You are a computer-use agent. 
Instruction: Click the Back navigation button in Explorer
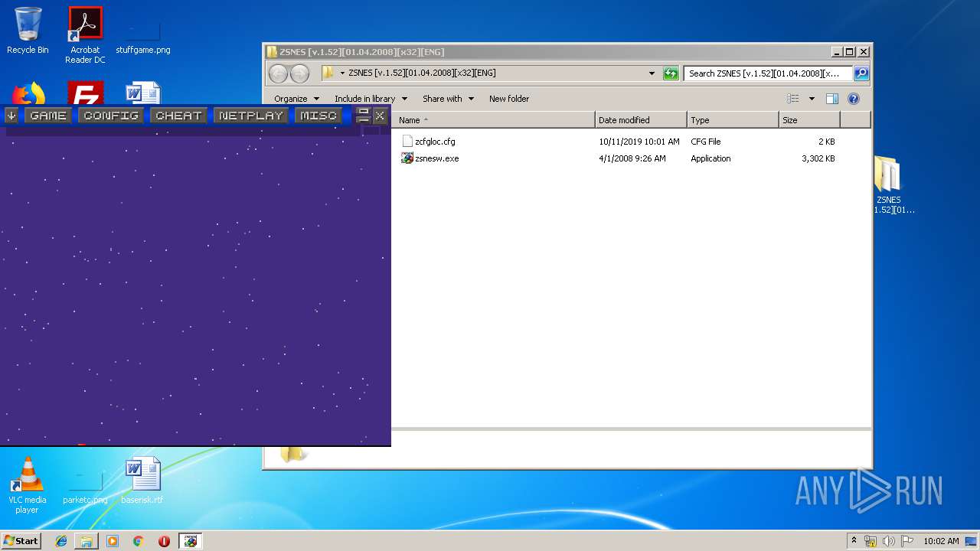(x=278, y=73)
